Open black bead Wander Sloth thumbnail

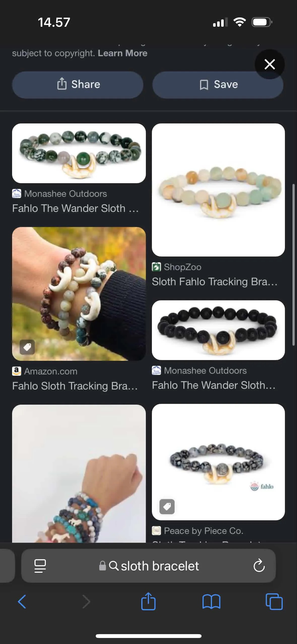point(218,330)
